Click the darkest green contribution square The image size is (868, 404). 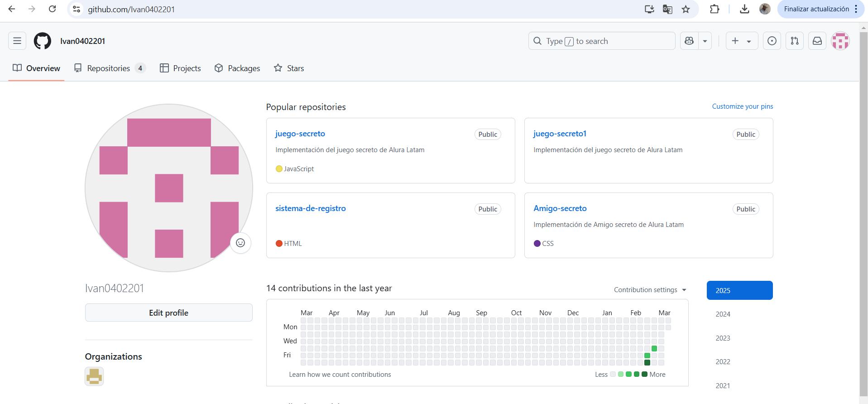(x=647, y=362)
